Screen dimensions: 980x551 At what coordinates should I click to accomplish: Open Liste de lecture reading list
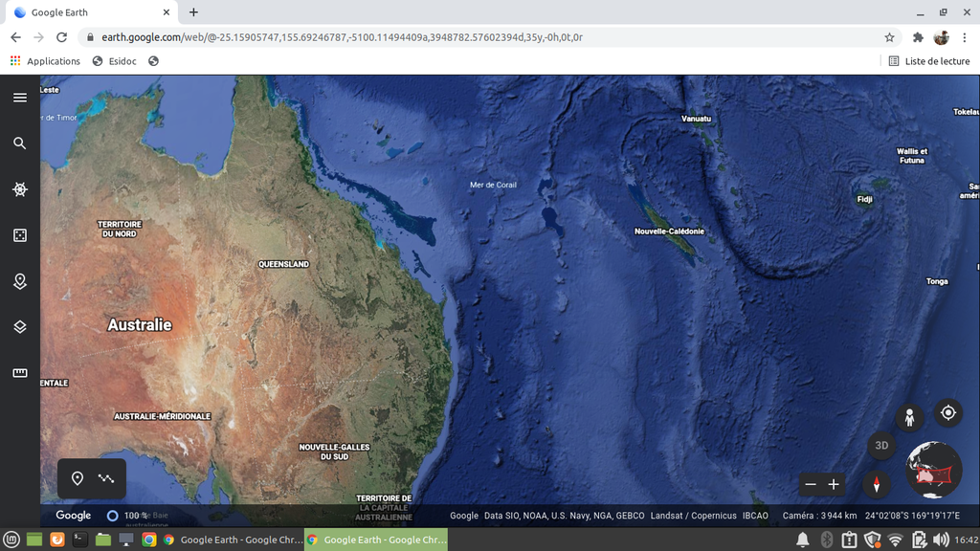pyautogui.click(x=929, y=61)
